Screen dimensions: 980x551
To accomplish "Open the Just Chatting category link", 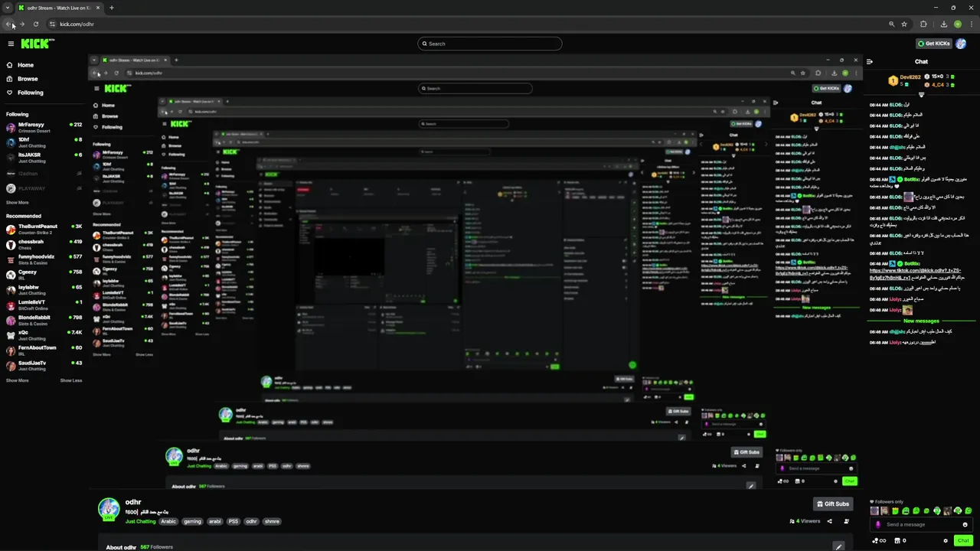I will [140, 521].
